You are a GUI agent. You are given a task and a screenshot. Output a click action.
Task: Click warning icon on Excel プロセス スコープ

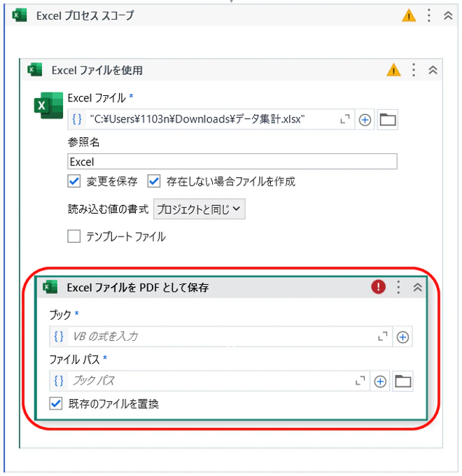coord(409,15)
